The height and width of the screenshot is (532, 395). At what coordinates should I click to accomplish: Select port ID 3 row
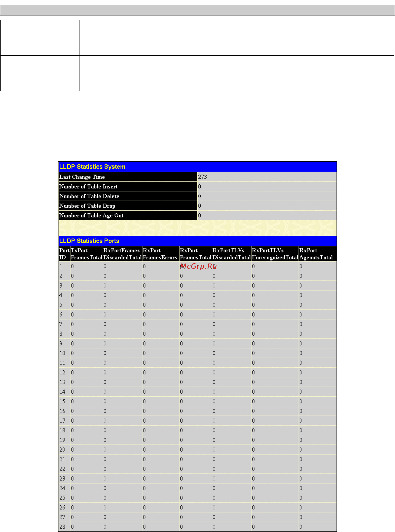197,286
